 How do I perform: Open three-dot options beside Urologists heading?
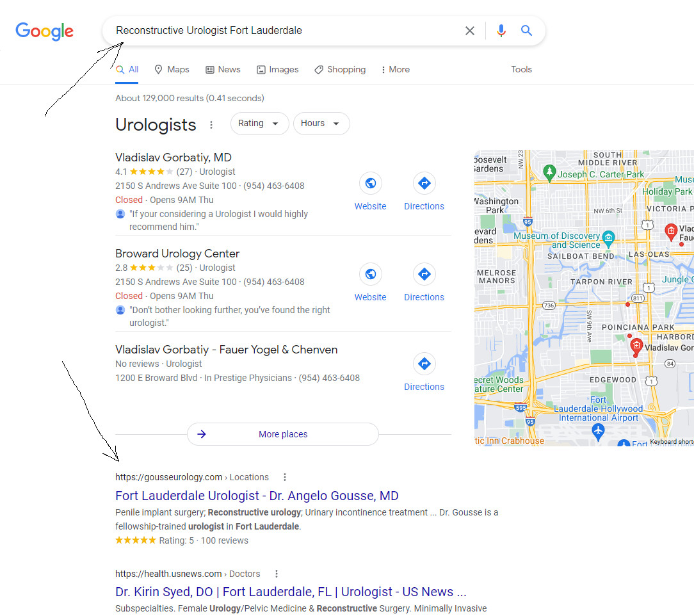pyautogui.click(x=211, y=125)
